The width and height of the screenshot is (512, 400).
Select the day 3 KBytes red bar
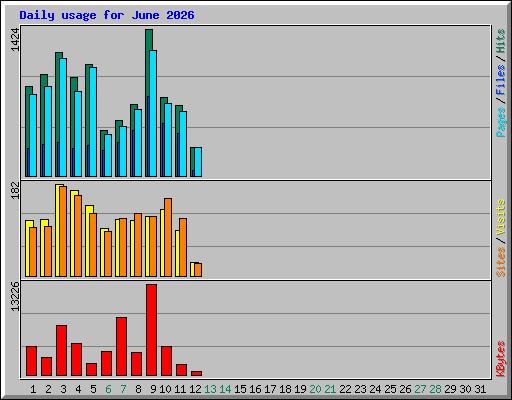61,351
